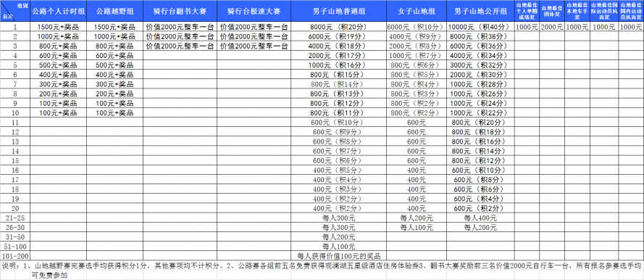Image resolution: width=644 pixels, height=280 pixels.
Task: Select the 8000元（积20分）cell
Action: [x=338, y=27]
